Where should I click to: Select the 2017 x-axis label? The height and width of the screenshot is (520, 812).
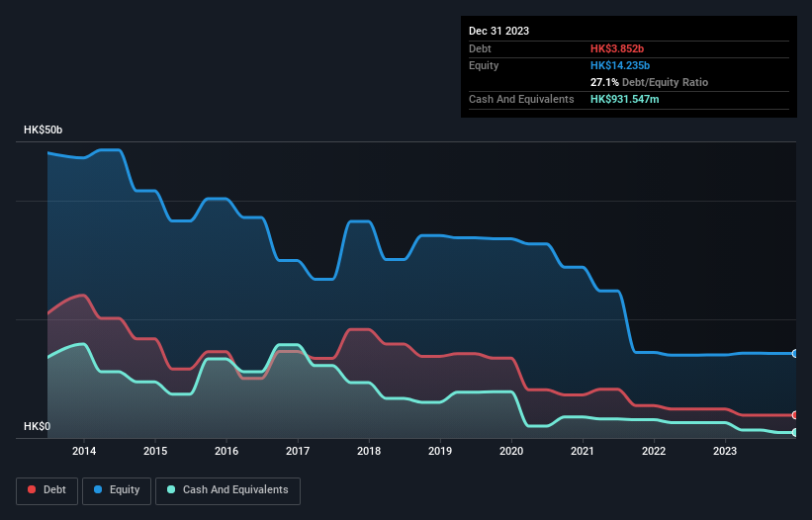pyautogui.click(x=298, y=451)
